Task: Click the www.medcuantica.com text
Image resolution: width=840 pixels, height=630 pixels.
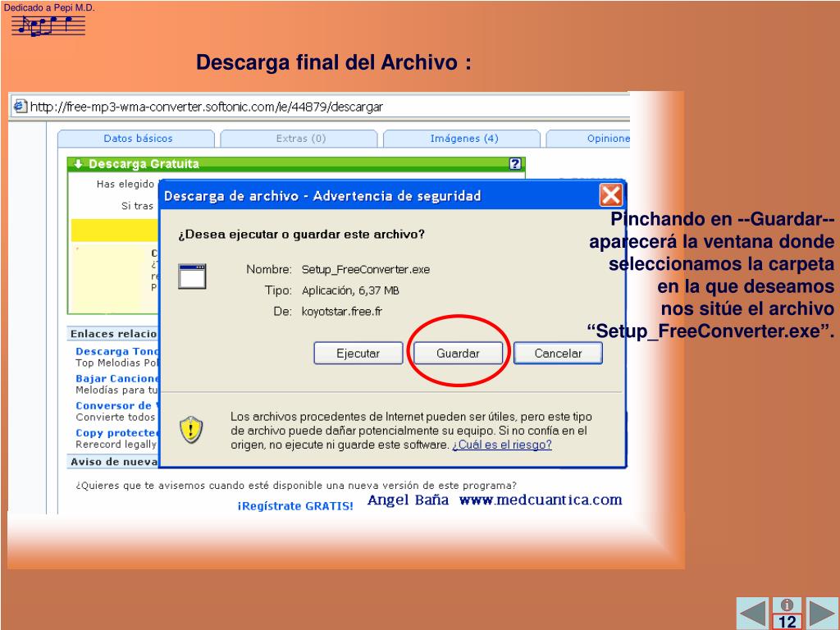Action: pyautogui.click(x=541, y=500)
